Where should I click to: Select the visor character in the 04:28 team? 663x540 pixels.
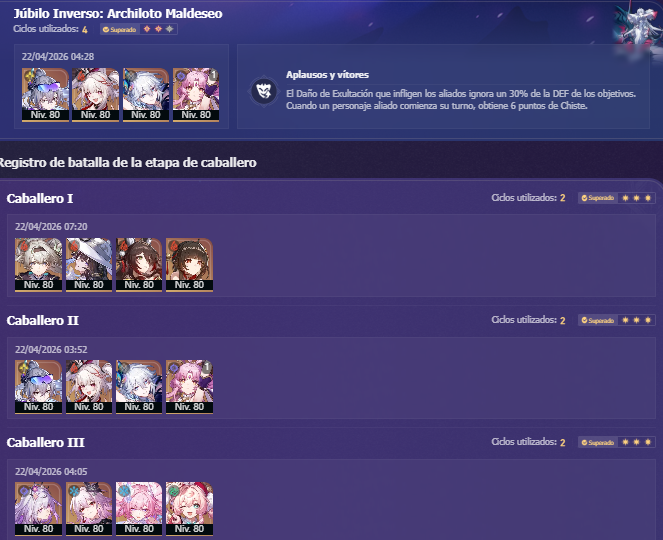pos(45,95)
